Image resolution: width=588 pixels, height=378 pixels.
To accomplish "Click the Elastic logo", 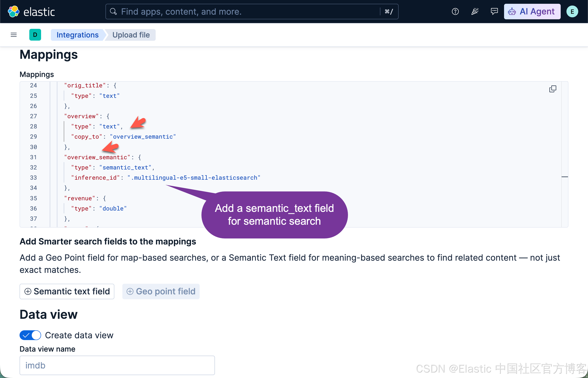I will click(31, 12).
